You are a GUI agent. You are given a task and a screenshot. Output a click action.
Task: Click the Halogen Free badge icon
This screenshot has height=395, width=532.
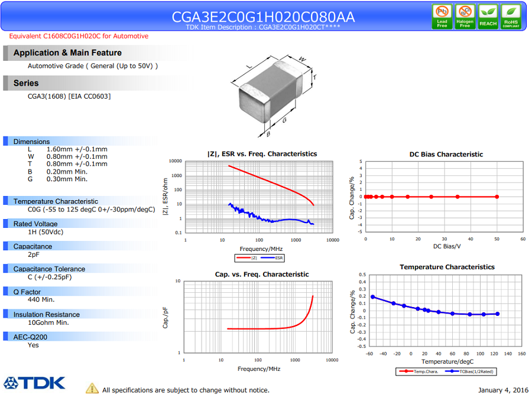(x=465, y=17)
